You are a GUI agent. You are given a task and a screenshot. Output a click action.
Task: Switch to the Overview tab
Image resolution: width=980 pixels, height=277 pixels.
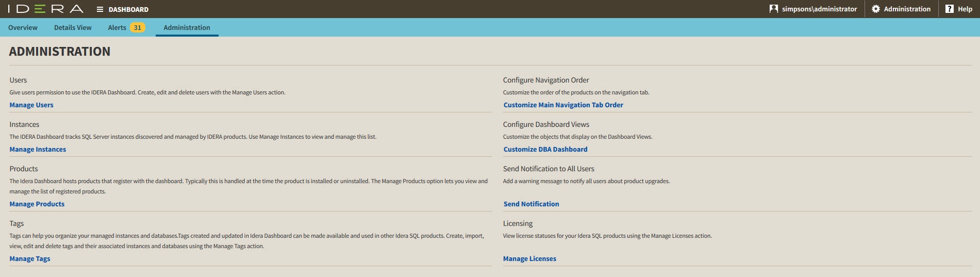click(23, 27)
